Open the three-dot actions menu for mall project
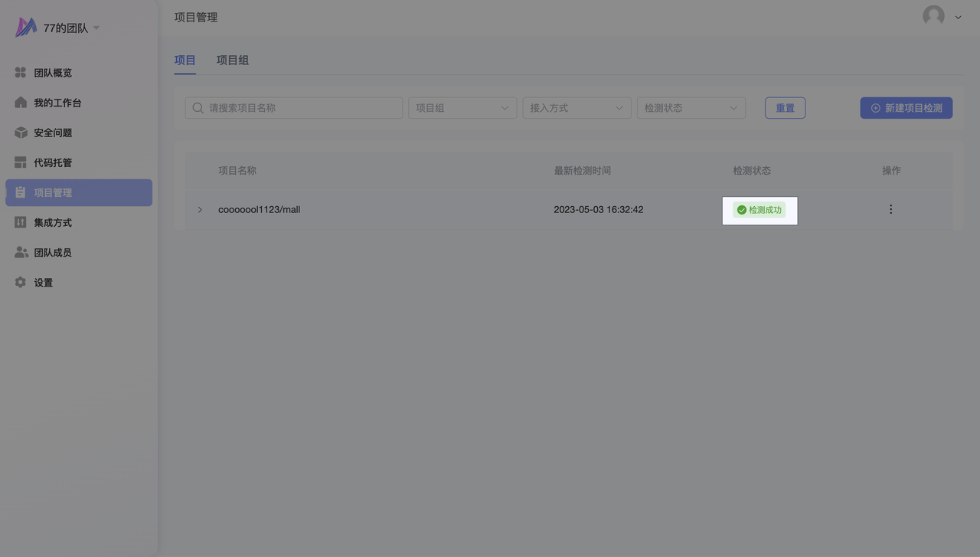This screenshot has height=557, width=980. (x=890, y=209)
